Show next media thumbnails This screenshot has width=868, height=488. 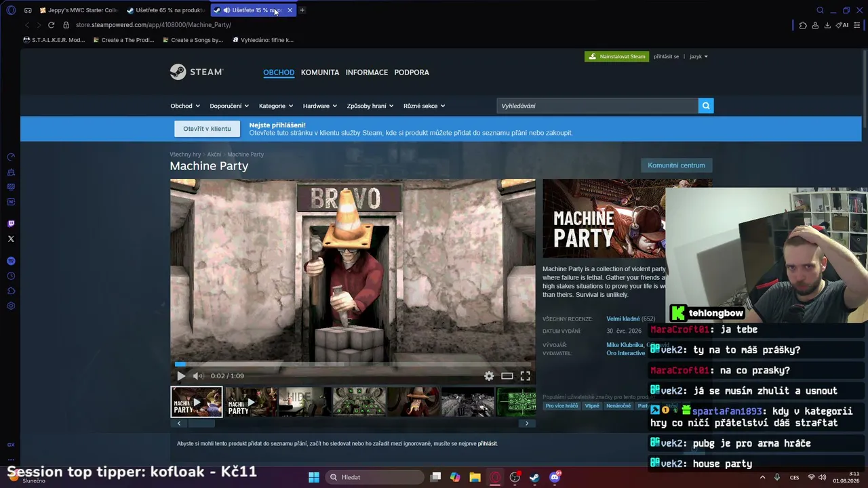pos(527,423)
